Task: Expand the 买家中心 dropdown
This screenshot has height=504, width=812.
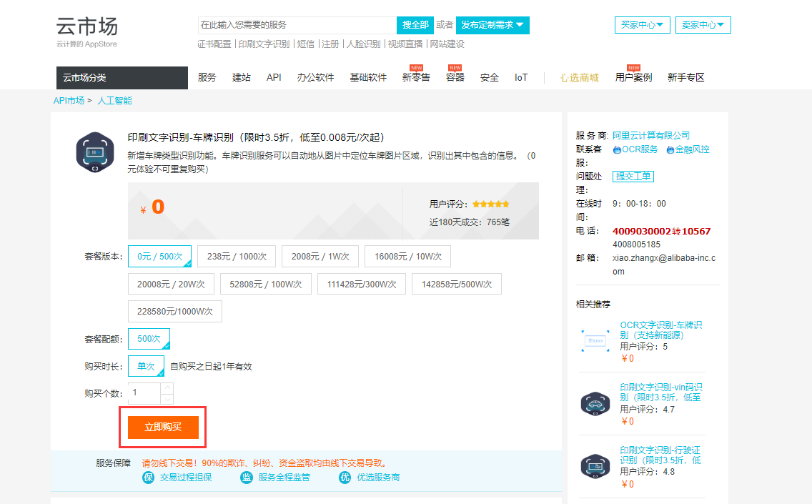Action: click(642, 25)
